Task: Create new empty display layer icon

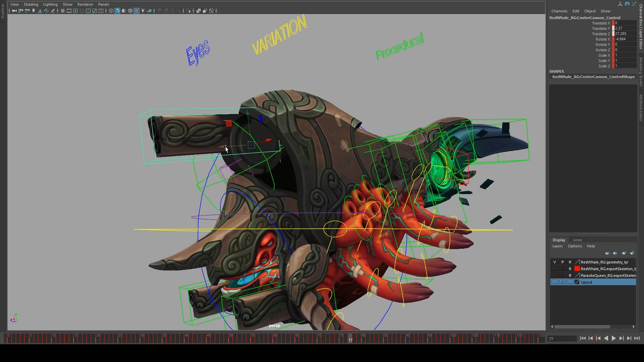Action: (624, 253)
